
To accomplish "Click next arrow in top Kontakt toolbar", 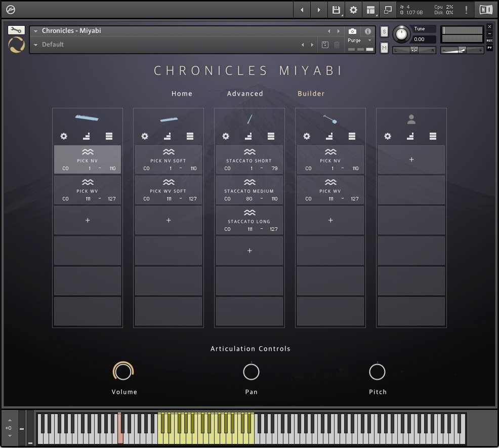I will [318, 10].
